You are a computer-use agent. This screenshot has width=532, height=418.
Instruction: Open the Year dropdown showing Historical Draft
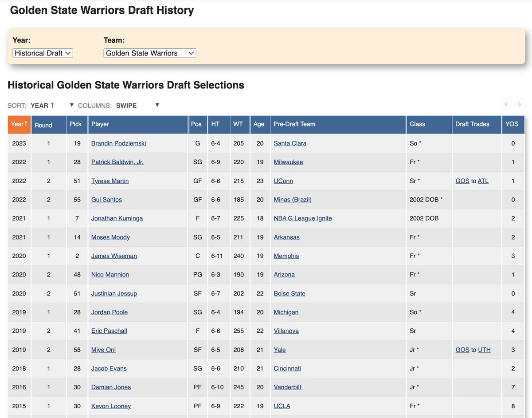click(43, 53)
